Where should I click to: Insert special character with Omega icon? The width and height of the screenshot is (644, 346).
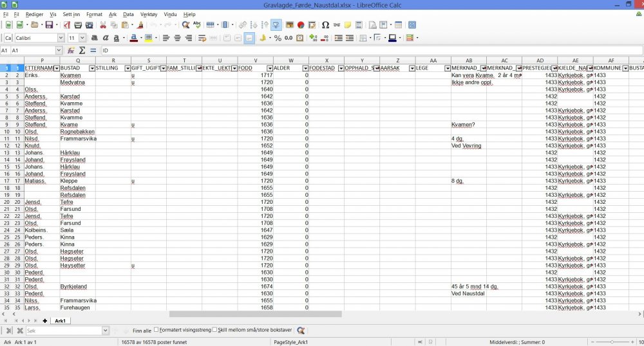coord(325,25)
